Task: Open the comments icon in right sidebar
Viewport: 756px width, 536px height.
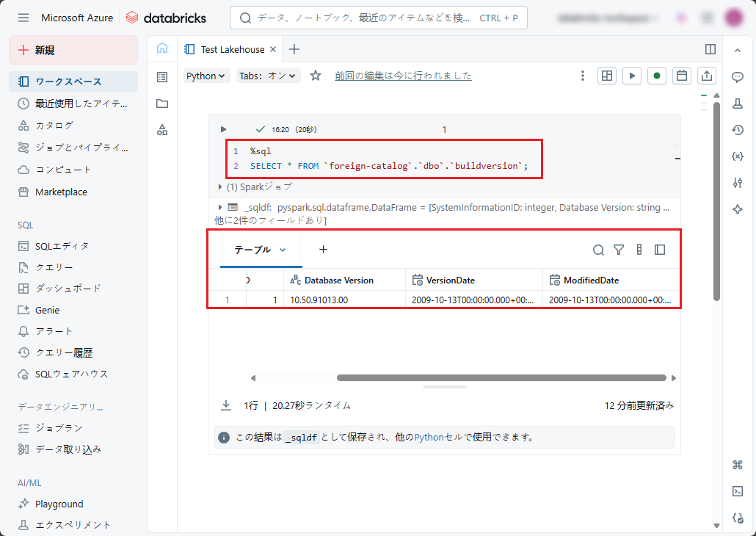Action: click(x=738, y=77)
